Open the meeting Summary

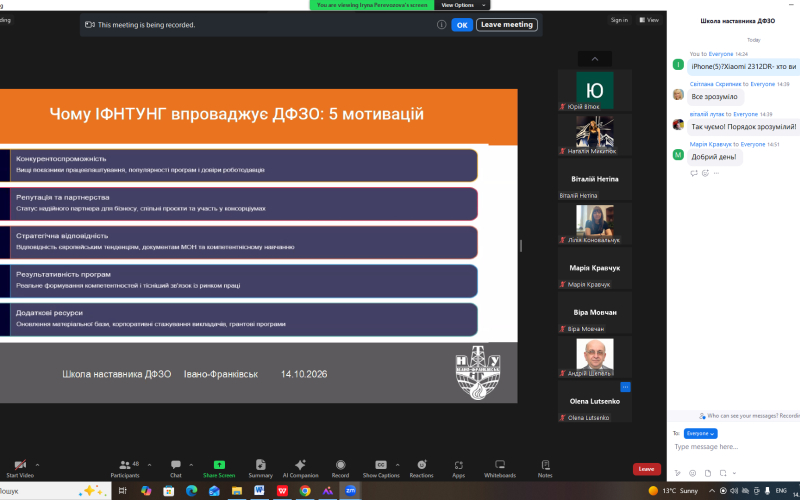[x=260, y=468]
